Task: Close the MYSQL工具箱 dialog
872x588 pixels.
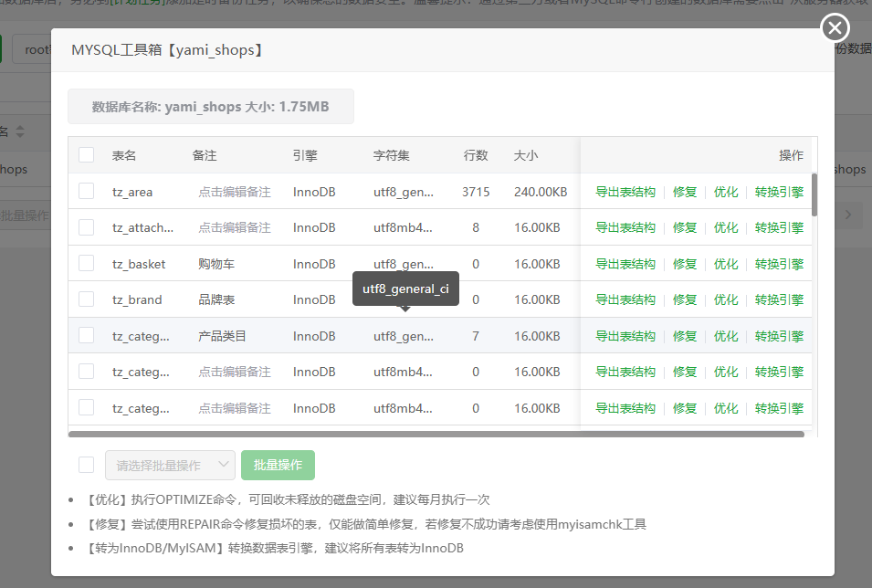Action: [x=835, y=27]
